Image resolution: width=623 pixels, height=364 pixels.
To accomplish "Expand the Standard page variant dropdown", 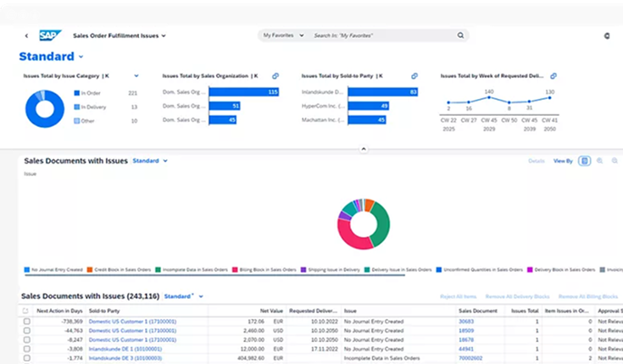I will tap(81, 57).
